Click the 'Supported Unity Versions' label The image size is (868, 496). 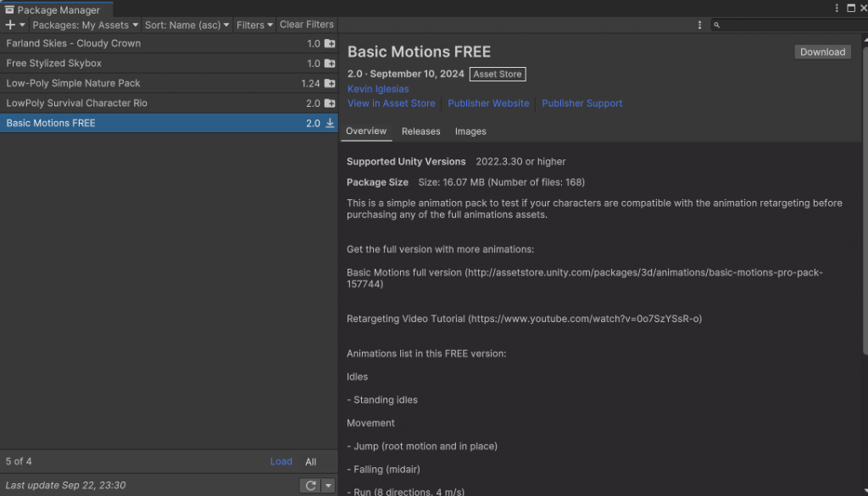(406, 162)
